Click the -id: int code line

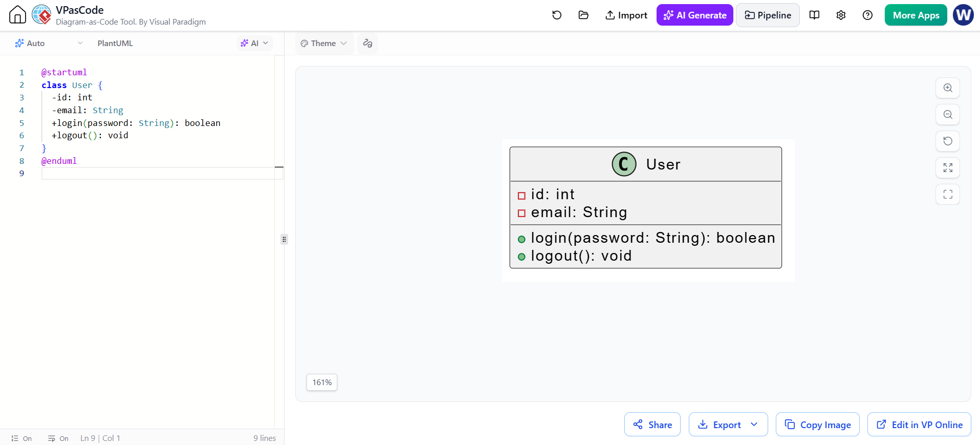(72, 97)
